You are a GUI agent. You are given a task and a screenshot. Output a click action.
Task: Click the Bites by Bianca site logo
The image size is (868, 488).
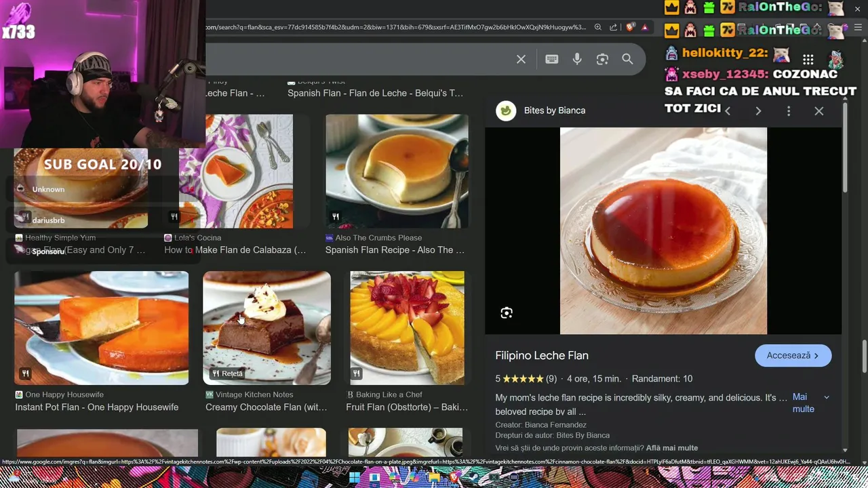coord(506,110)
